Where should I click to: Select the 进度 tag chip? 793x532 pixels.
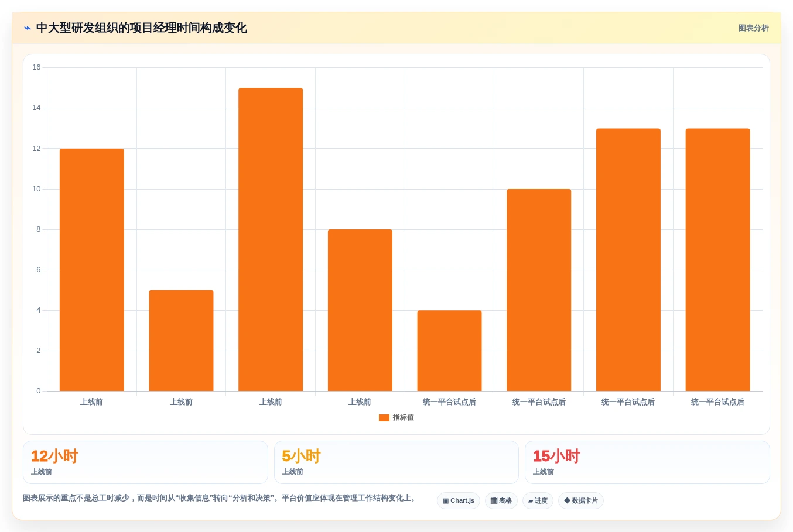click(538, 501)
